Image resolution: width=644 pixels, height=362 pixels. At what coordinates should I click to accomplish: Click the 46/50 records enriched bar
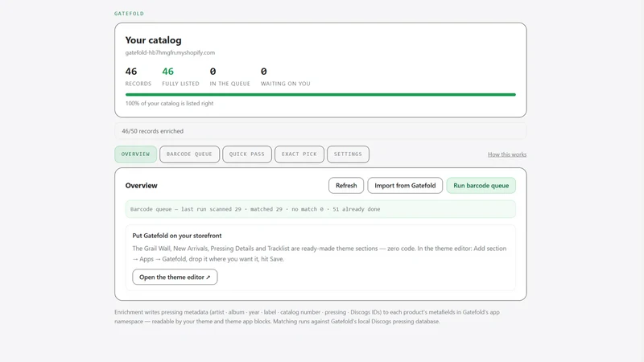coord(320,131)
